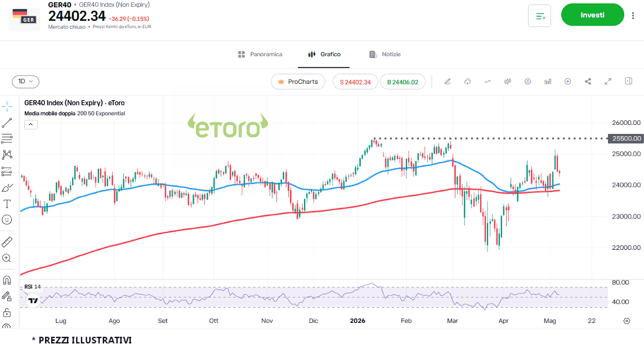Switch to the Notizie tab
The width and height of the screenshot is (644, 346).
coord(385,54)
